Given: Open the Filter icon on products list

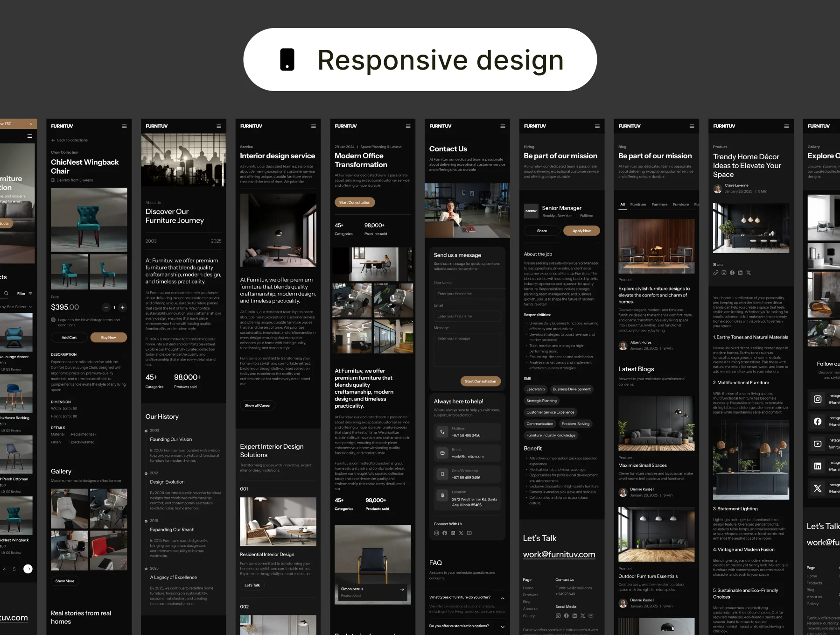Looking at the screenshot, I should coord(30,294).
